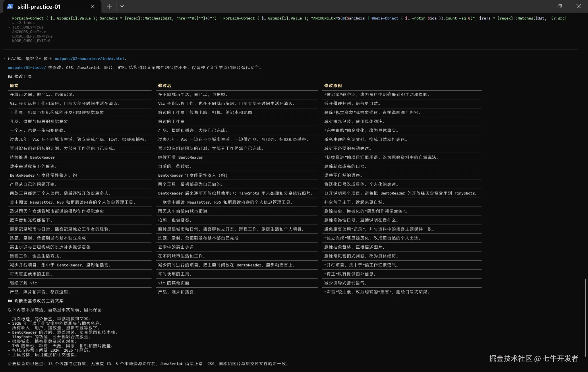The height and width of the screenshot is (372, 588).
Task: Click the "## 判断无需修改的主要文案" heading
Action: pyautogui.click(x=36, y=301)
